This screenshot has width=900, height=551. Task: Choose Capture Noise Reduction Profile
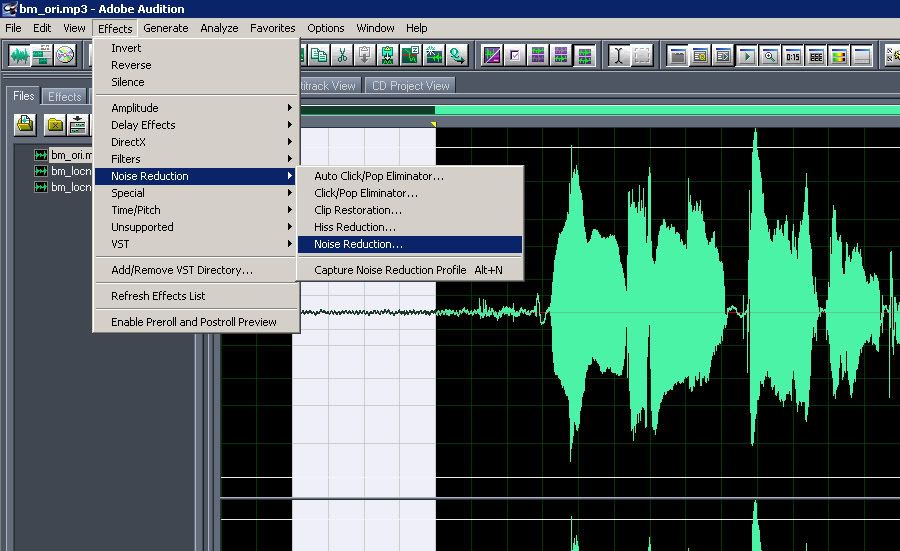point(410,270)
